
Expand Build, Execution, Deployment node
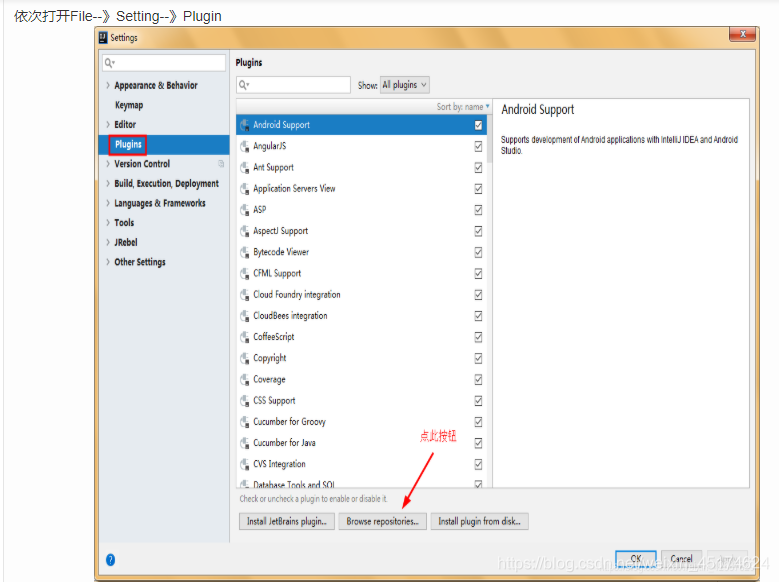(108, 183)
